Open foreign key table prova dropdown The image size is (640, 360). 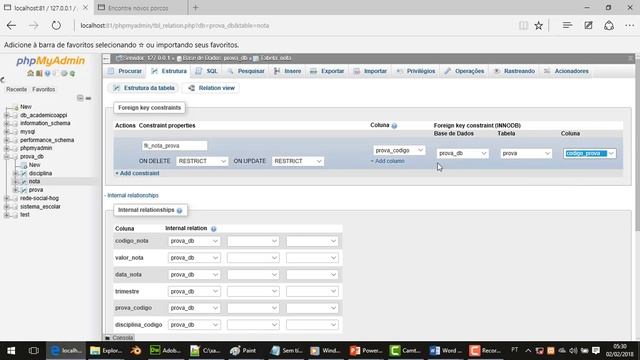[526, 153]
